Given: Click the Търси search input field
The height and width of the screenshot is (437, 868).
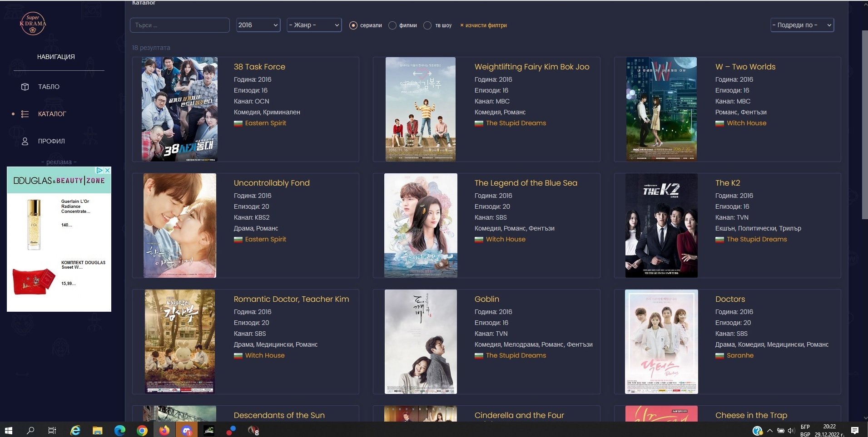Looking at the screenshot, I should coord(180,25).
